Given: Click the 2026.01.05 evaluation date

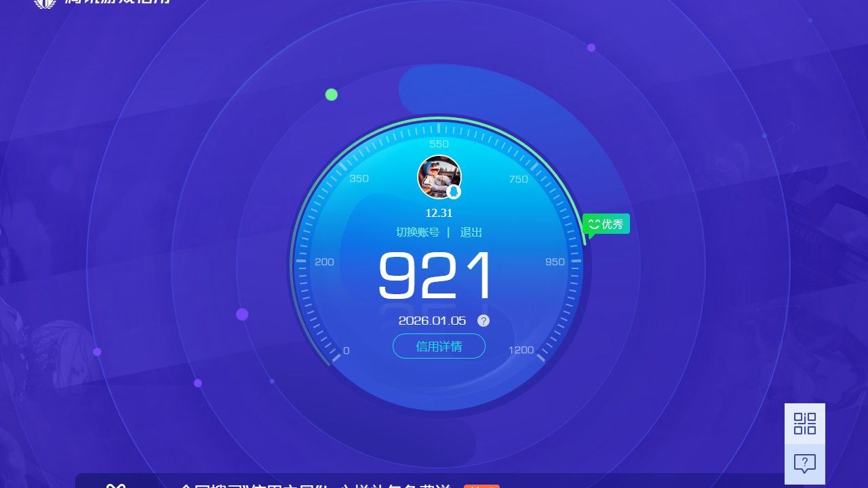Looking at the screenshot, I should click(432, 321).
